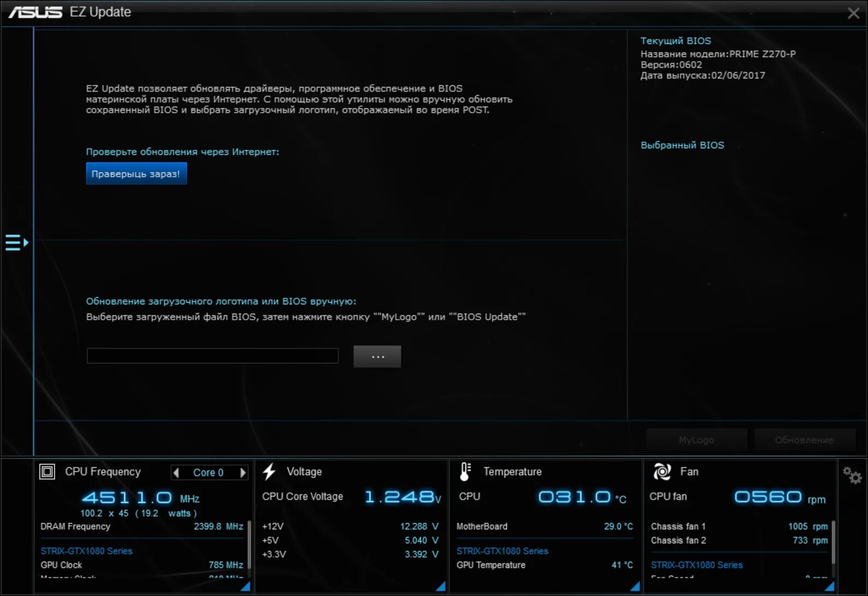Open the side menu list icon

click(16, 242)
